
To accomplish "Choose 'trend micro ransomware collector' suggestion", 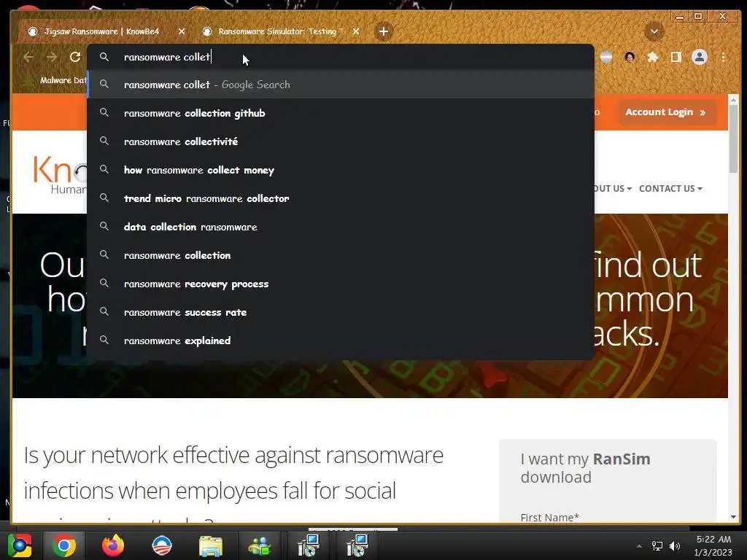I will 341,198.
